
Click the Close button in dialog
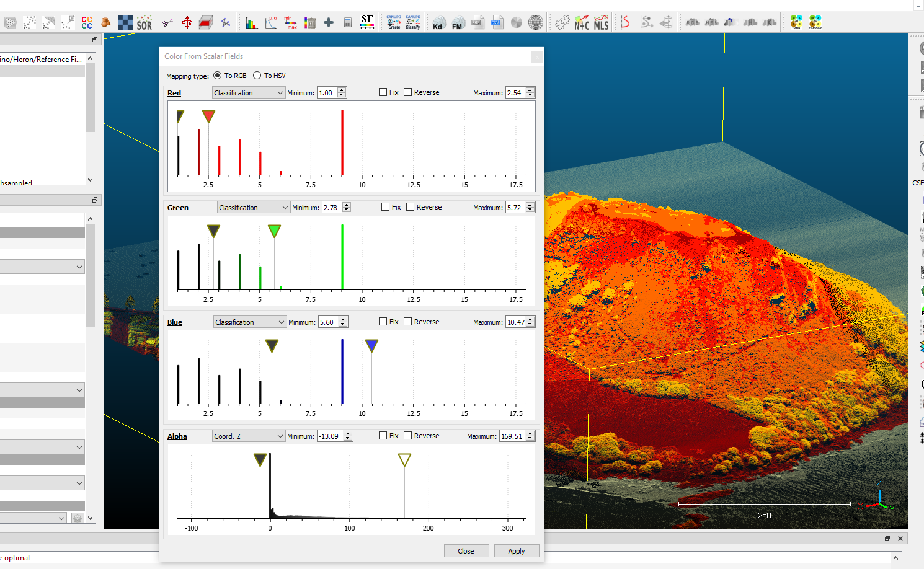[466, 551]
